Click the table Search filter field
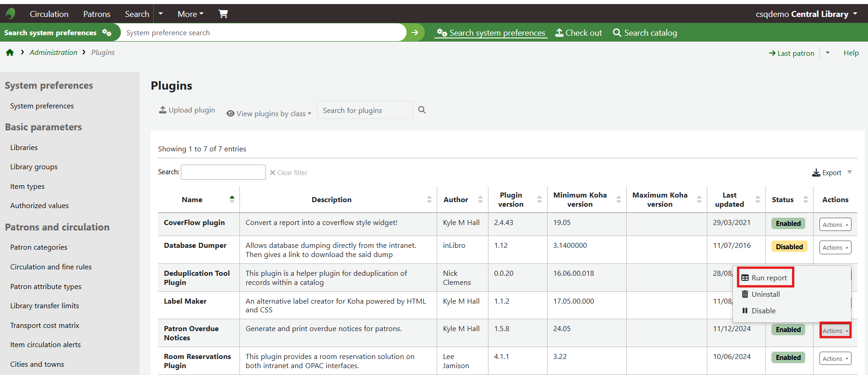Image resolution: width=868 pixels, height=375 pixels. pos(223,172)
